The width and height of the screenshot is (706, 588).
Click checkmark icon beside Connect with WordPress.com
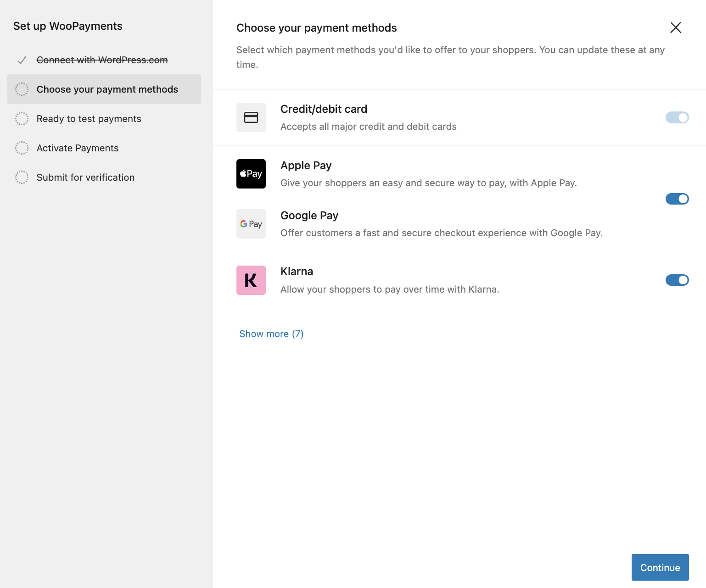[x=22, y=60]
